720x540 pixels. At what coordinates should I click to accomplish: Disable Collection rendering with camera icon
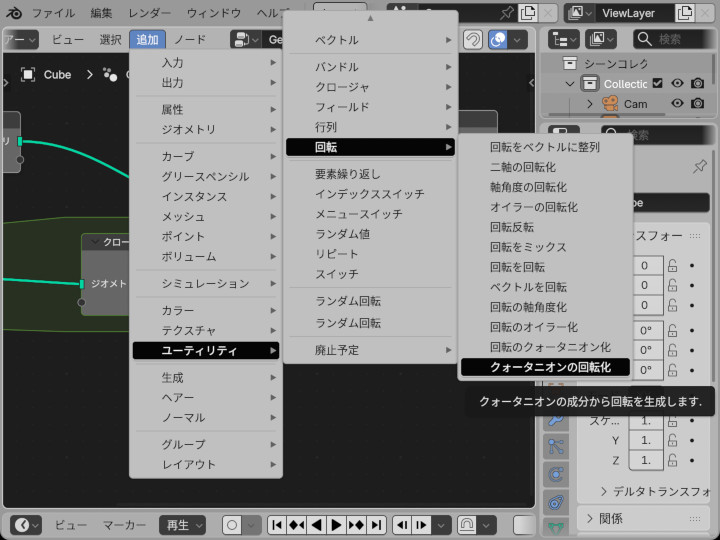(698, 84)
